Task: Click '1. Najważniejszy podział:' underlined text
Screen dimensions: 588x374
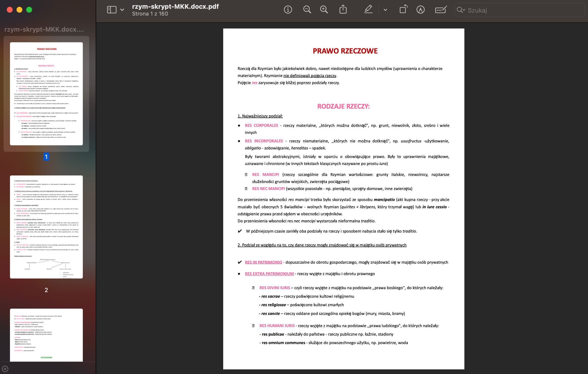Action: click(x=260, y=116)
